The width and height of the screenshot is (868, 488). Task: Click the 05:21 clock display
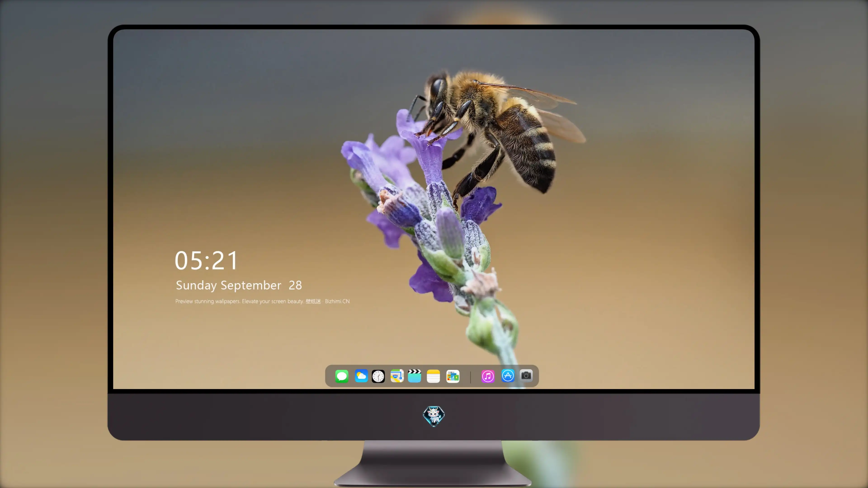coord(206,260)
